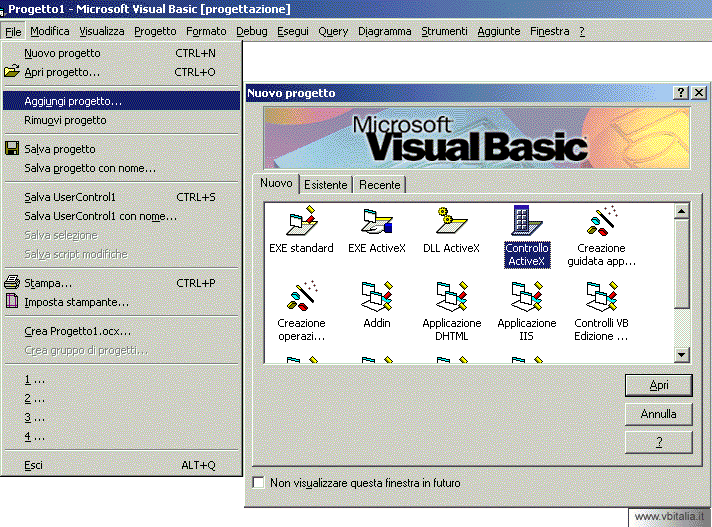This screenshot has height=527, width=712.
Task: Click the project list scrollbar thumb
Action: point(682,263)
